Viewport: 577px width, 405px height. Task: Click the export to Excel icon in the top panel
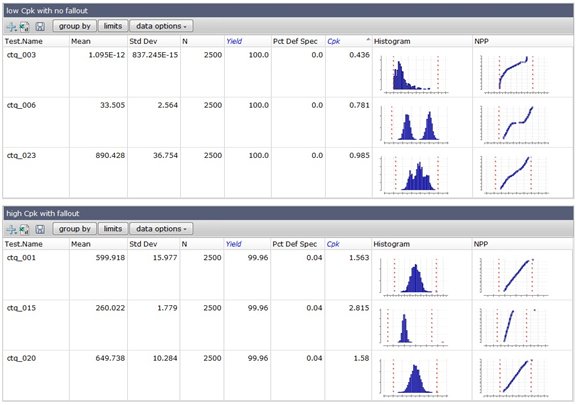click(x=25, y=26)
